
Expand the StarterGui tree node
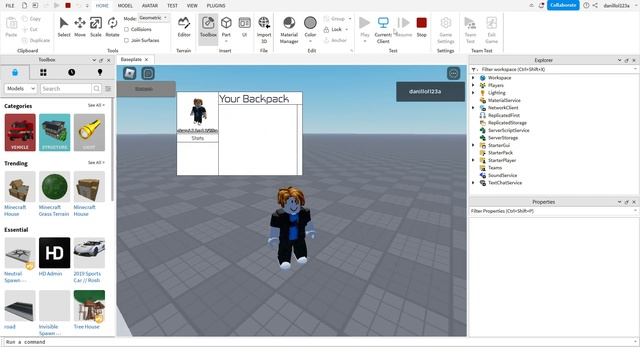tap(473, 145)
